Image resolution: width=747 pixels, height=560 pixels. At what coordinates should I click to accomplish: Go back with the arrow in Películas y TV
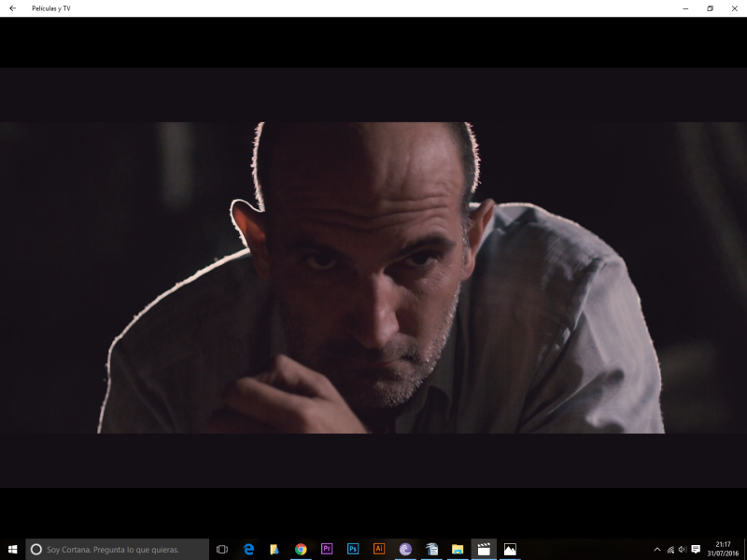click(13, 8)
